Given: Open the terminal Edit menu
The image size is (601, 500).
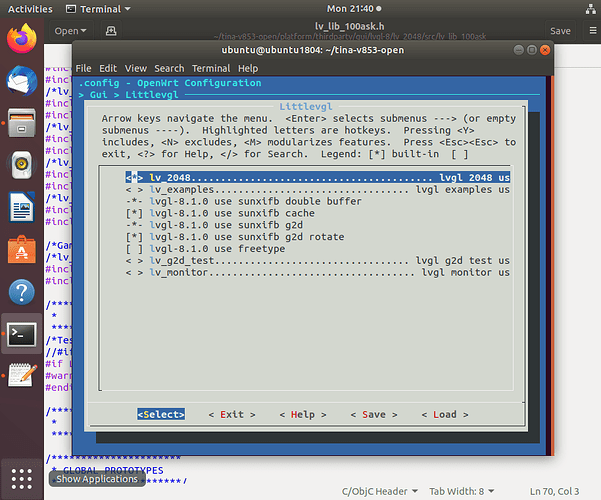Looking at the screenshot, I should 108,68.
